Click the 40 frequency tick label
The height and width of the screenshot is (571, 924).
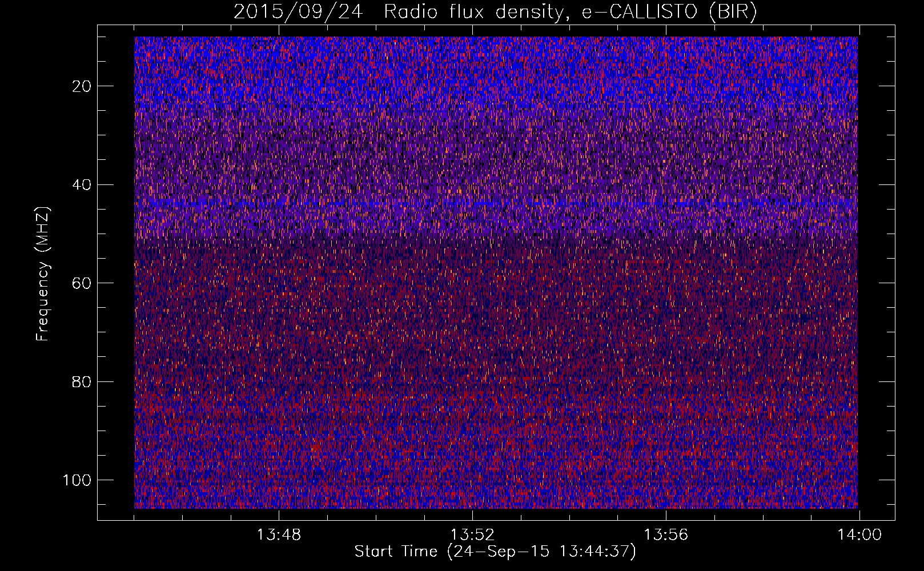[82, 185]
